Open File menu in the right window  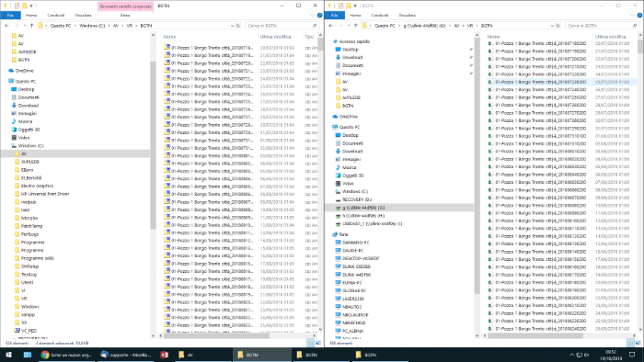pyautogui.click(x=335, y=16)
